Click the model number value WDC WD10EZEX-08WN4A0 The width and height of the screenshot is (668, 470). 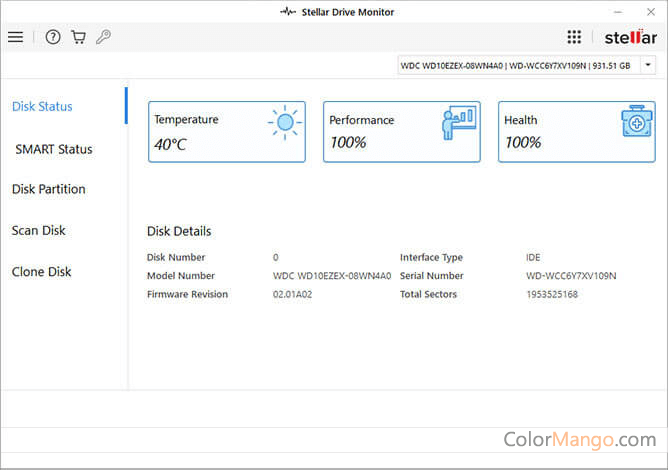[332, 276]
